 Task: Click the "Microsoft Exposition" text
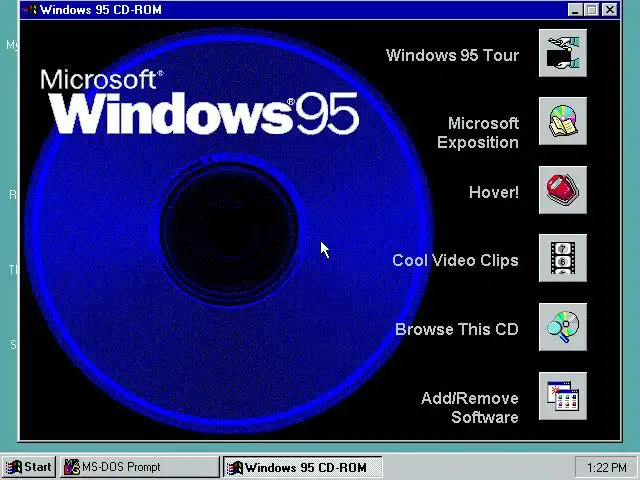click(478, 133)
